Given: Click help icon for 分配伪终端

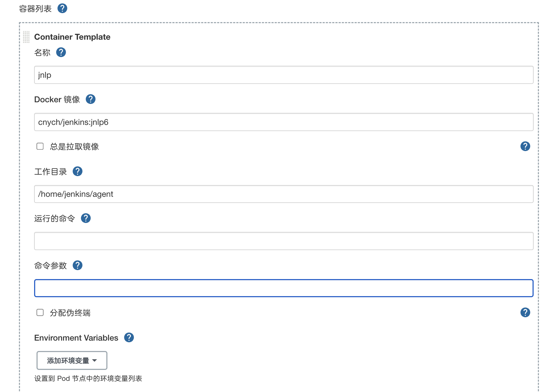Looking at the screenshot, I should pyautogui.click(x=525, y=312).
